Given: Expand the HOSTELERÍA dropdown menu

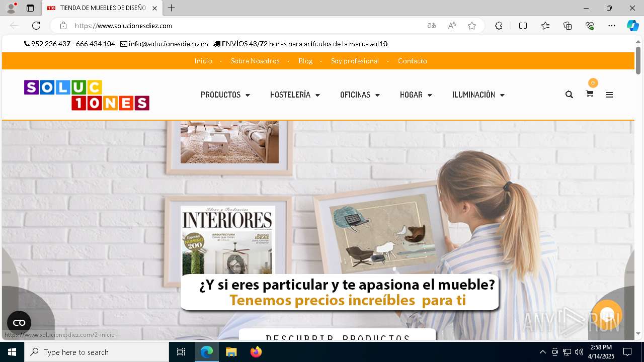Looking at the screenshot, I should tap(295, 95).
